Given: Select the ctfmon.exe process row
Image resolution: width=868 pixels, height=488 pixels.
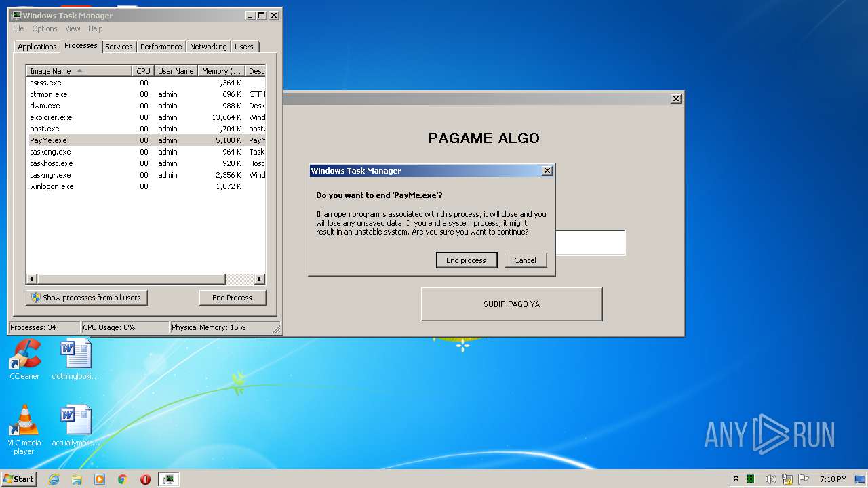Looking at the screenshot, I should point(146,94).
